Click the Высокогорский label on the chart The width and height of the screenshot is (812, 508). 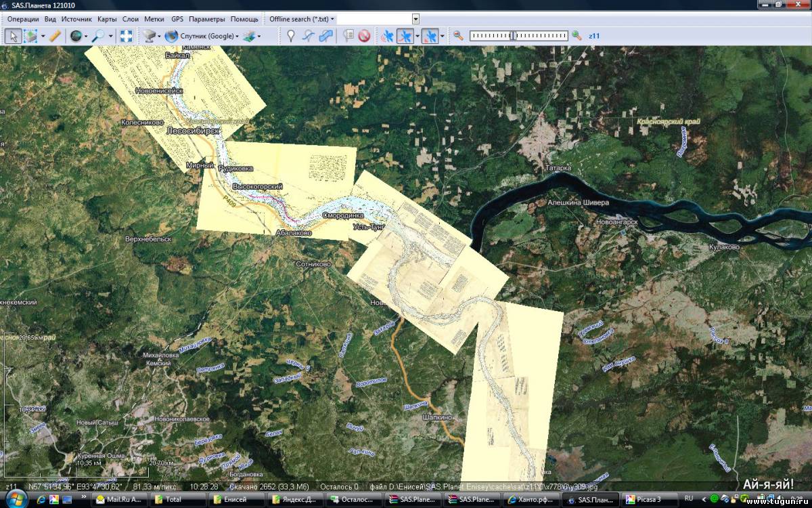click(x=257, y=186)
